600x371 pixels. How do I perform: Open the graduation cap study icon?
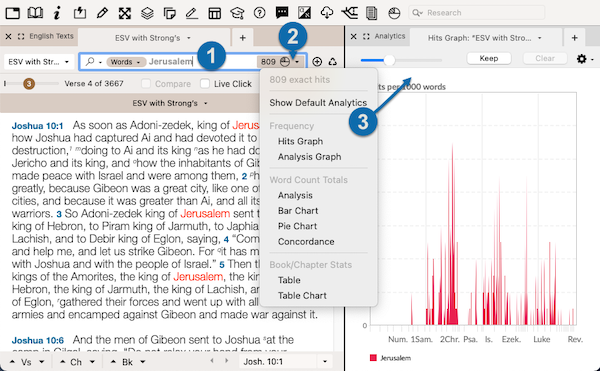pos(237,13)
